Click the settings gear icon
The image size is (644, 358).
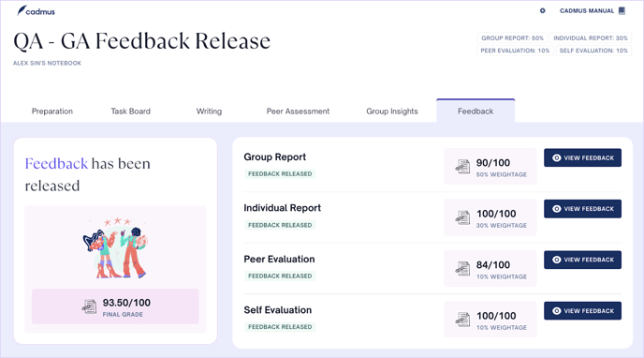pyautogui.click(x=543, y=10)
